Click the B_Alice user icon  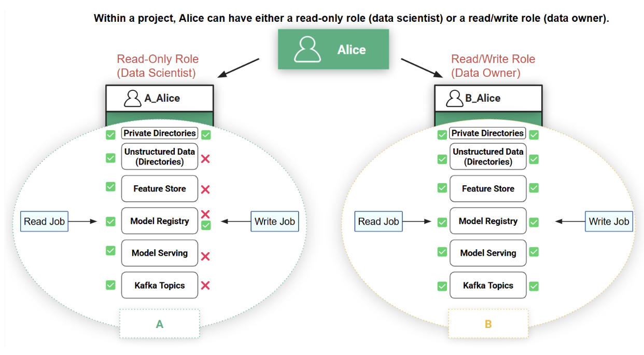(455, 98)
